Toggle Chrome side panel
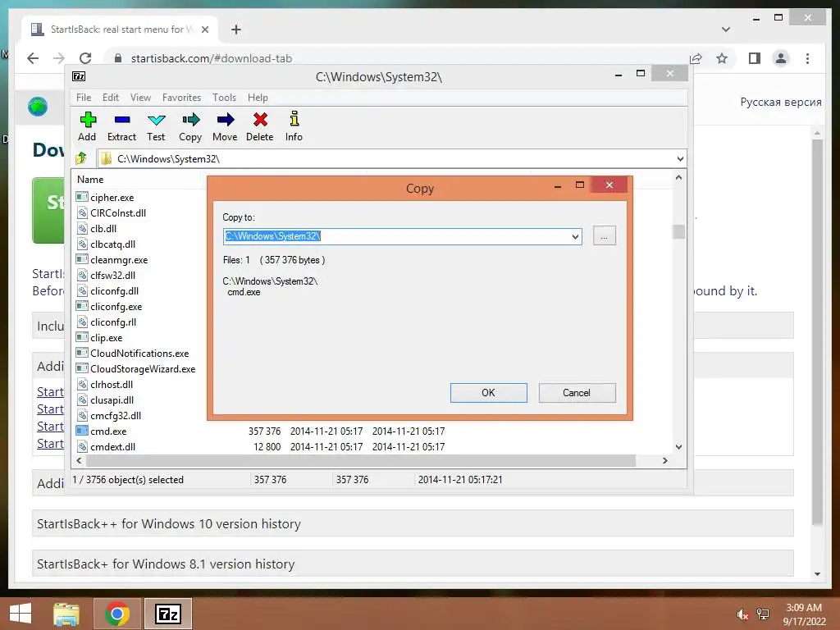The height and width of the screenshot is (630, 840). tap(755, 58)
